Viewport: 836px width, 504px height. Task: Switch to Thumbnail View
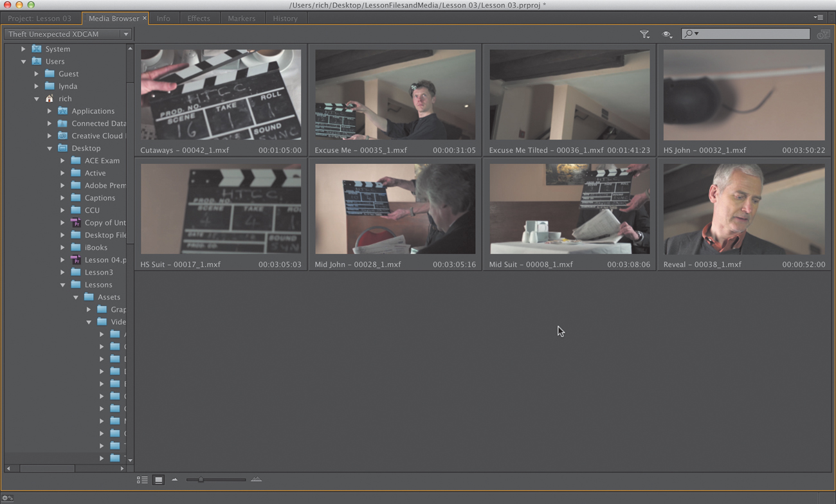(158, 480)
